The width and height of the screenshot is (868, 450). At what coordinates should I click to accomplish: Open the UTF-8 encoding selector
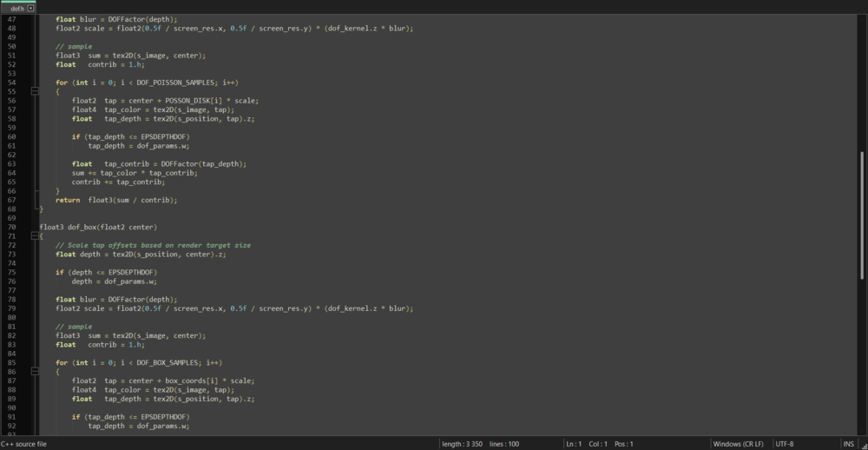[785, 444]
